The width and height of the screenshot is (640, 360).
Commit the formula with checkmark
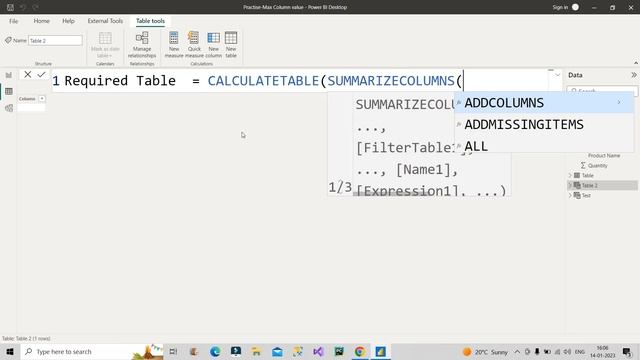pos(41,75)
